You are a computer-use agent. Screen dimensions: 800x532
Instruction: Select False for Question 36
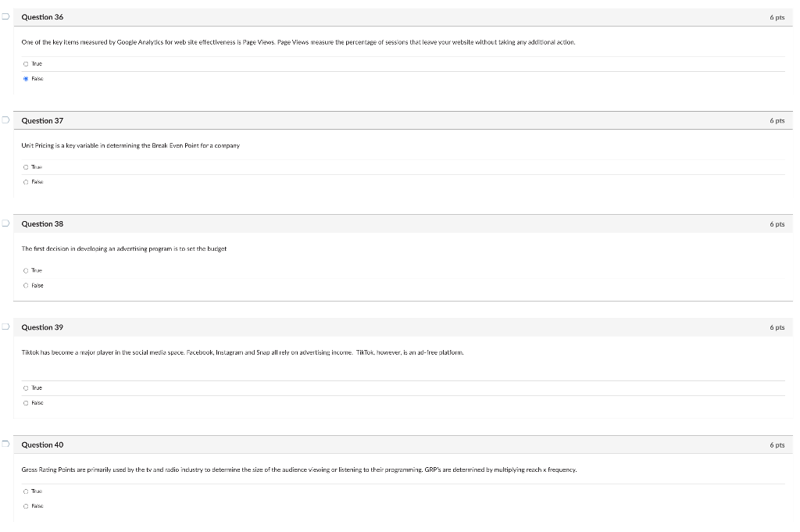[x=26, y=79]
